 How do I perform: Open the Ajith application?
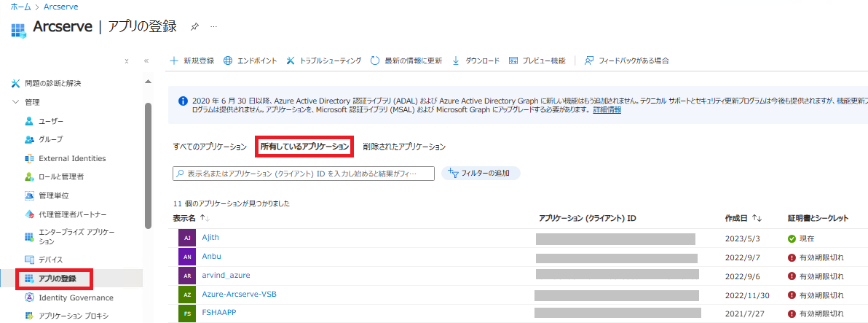point(211,237)
